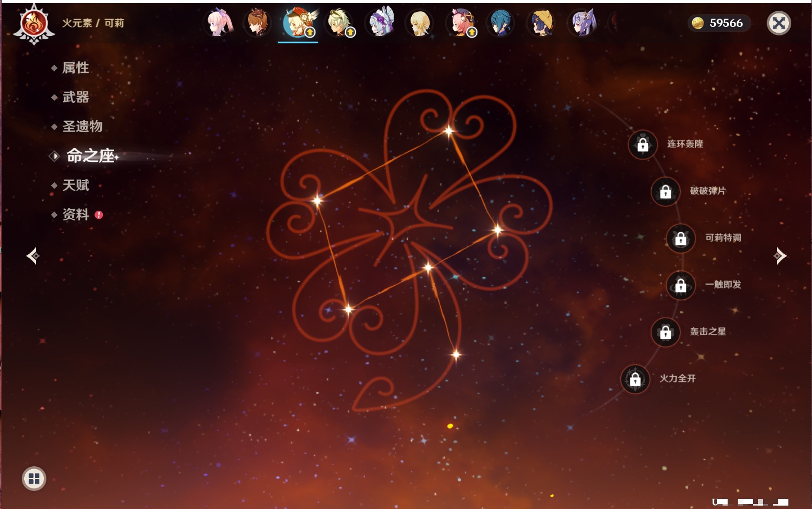
Task: Select the 命之座 menu entry
Action: click(91, 156)
